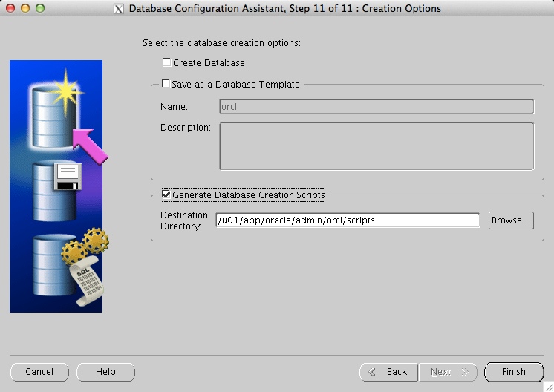Click Finish to complete the assistant
554x392 pixels.
coord(513,372)
